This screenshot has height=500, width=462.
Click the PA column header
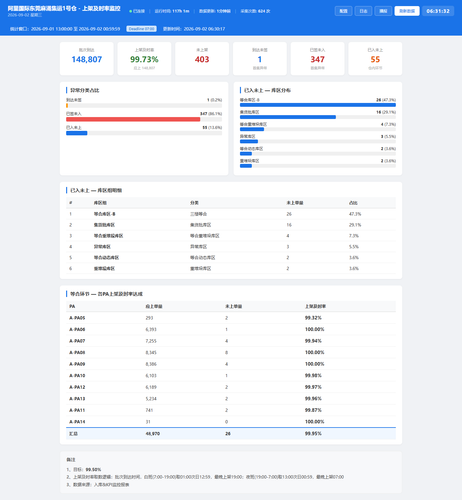tap(72, 306)
